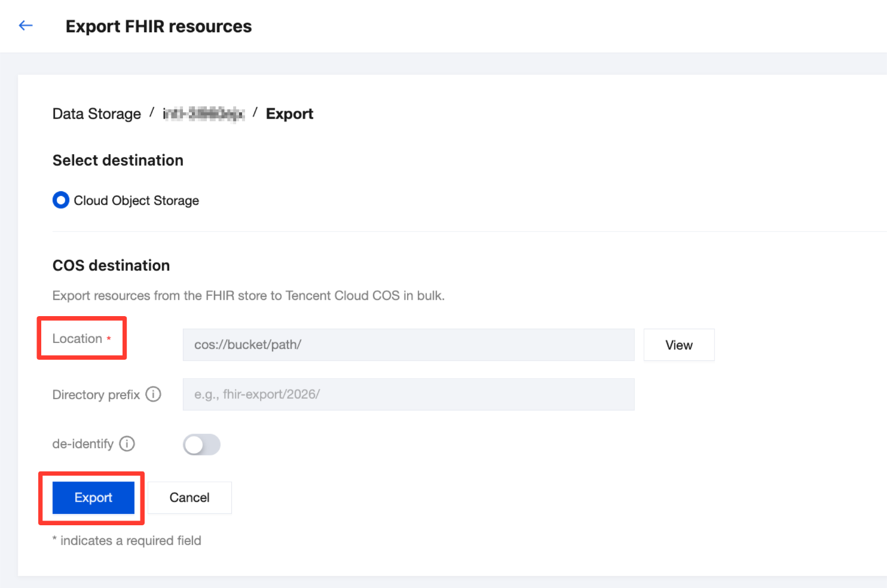Click the Directory prefix label
The image size is (887, 588).
click(x=96, y=395)
